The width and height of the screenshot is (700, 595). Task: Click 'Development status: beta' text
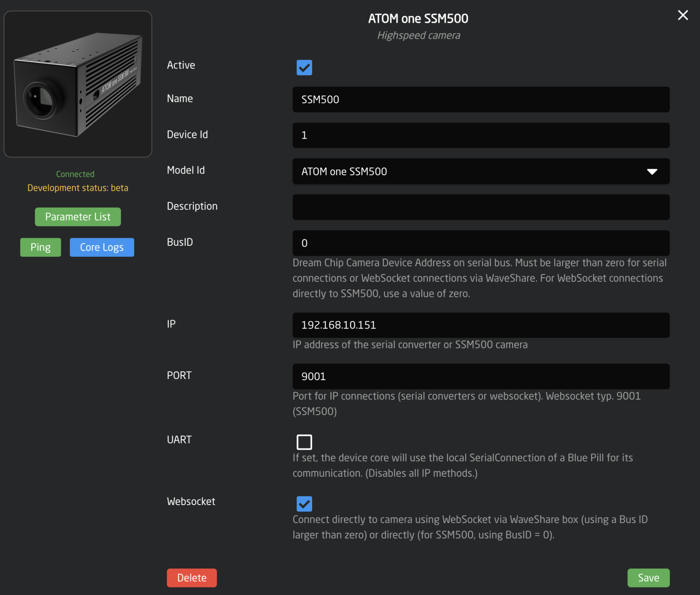[78, 188]
